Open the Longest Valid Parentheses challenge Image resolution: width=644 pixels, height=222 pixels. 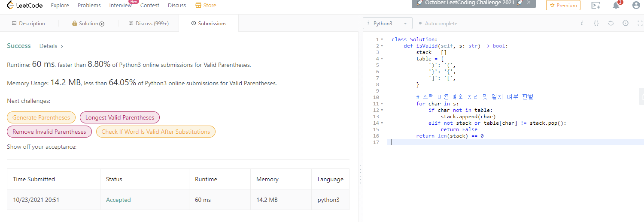click(x=120, y=117)
